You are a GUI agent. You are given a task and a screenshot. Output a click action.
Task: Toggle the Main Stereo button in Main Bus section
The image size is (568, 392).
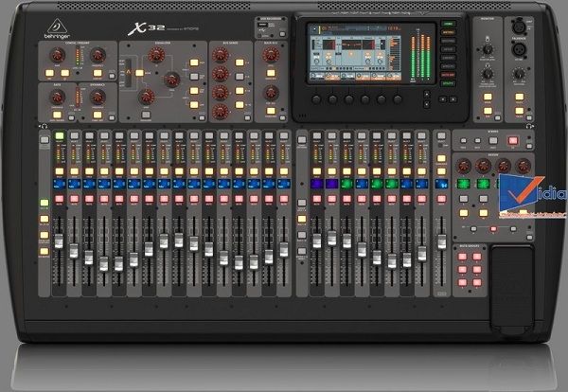[x=271, y=111]
